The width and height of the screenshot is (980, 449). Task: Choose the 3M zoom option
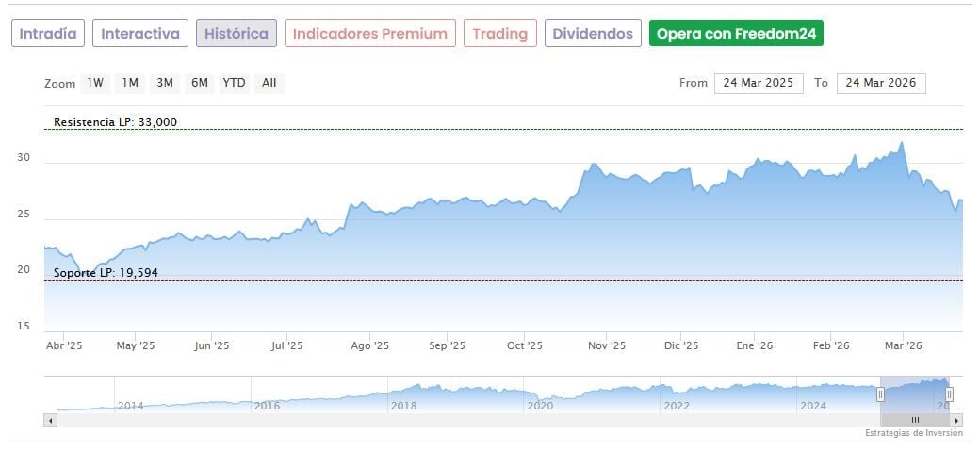click(x=165, y=83)
